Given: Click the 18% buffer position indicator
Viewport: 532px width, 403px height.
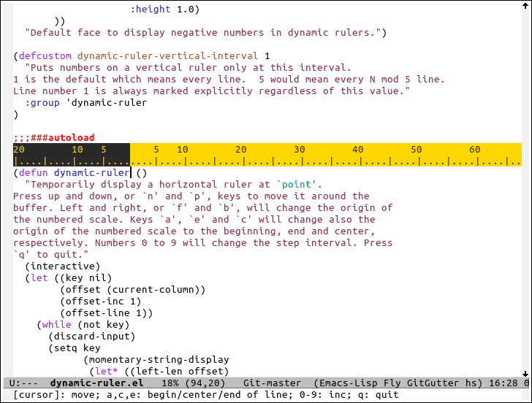Looking at the screenshot, I should tap(170, 383).
